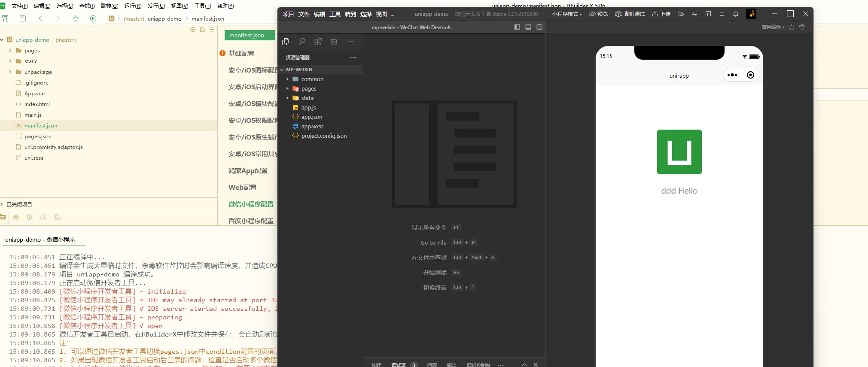Click the cloud development icon in WeChat Devtools
This screenshot has height=367, width=868.
681,14
